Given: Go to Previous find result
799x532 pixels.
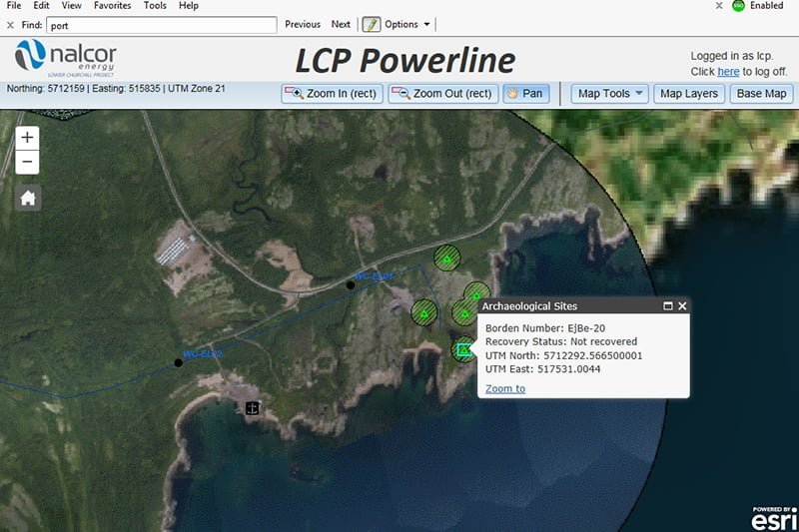Looking at the screenshot, I should tap(303, 24).
